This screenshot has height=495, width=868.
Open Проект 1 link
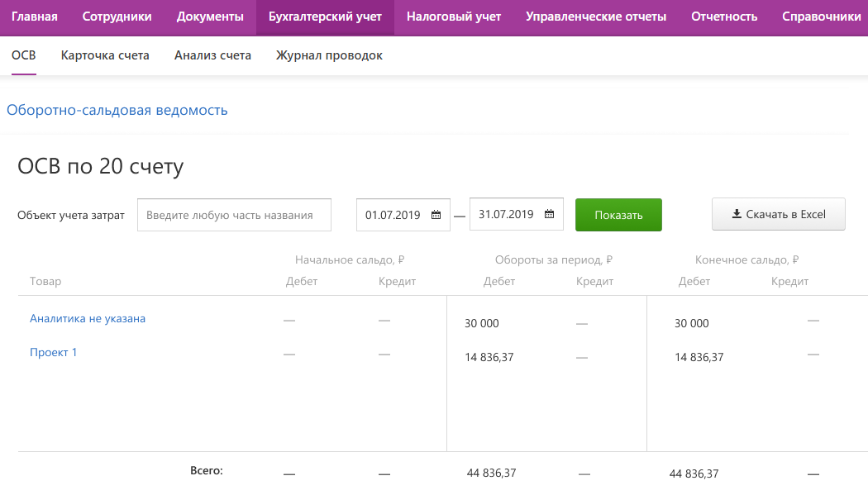53,352
